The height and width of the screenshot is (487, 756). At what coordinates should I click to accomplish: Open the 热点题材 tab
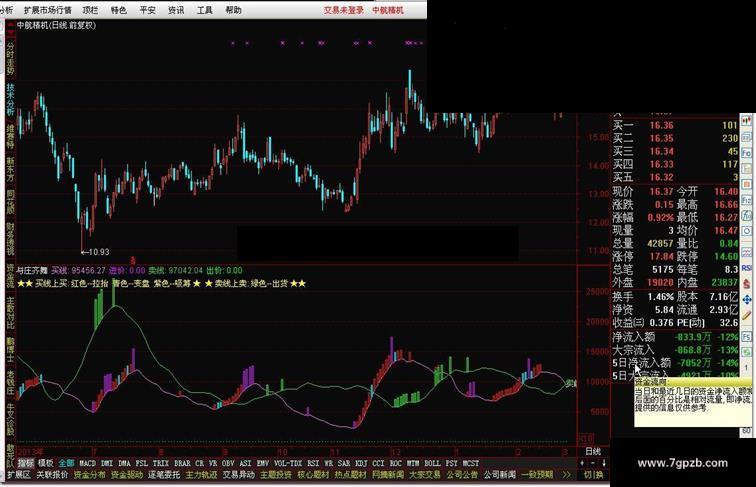tap(351, 474)
